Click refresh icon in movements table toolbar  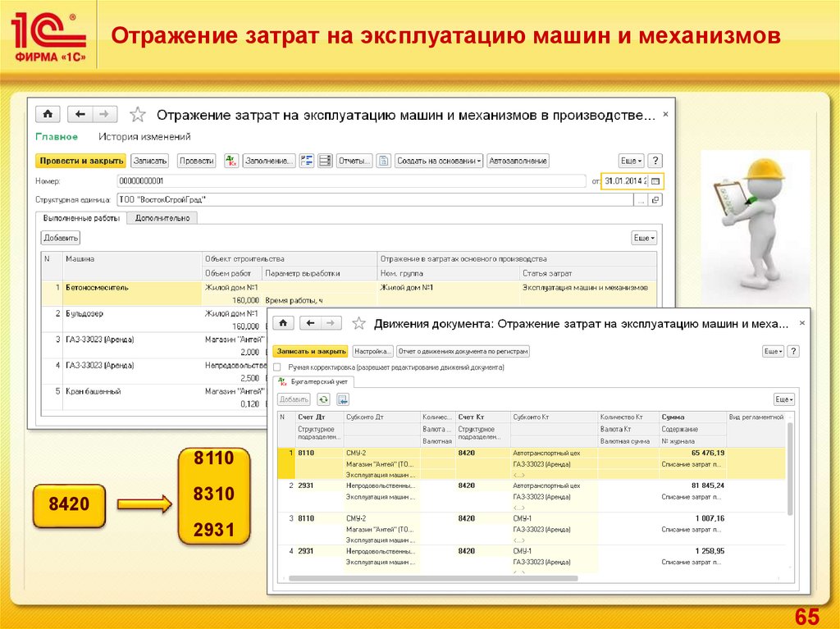(x=324, y=399)
